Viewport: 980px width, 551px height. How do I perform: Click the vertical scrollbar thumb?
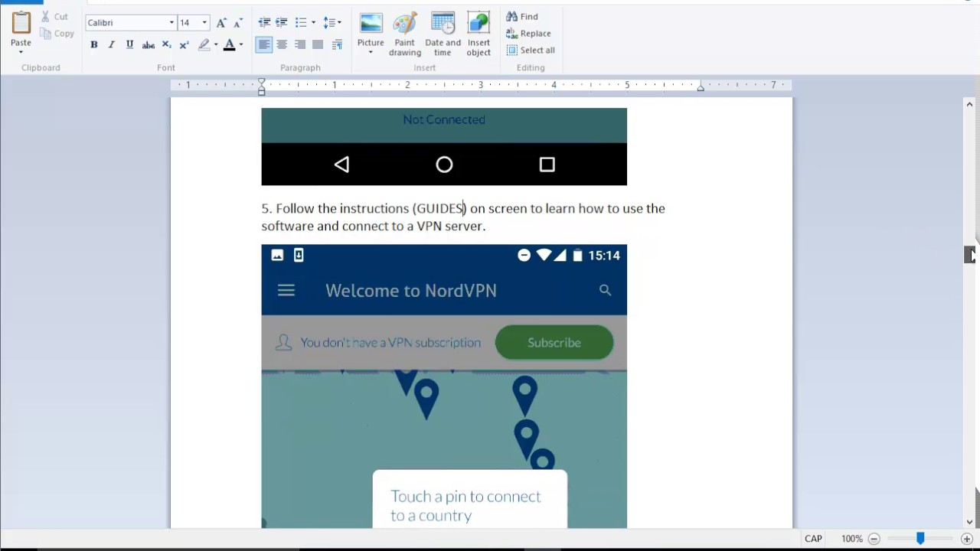(x=969, y=255)
